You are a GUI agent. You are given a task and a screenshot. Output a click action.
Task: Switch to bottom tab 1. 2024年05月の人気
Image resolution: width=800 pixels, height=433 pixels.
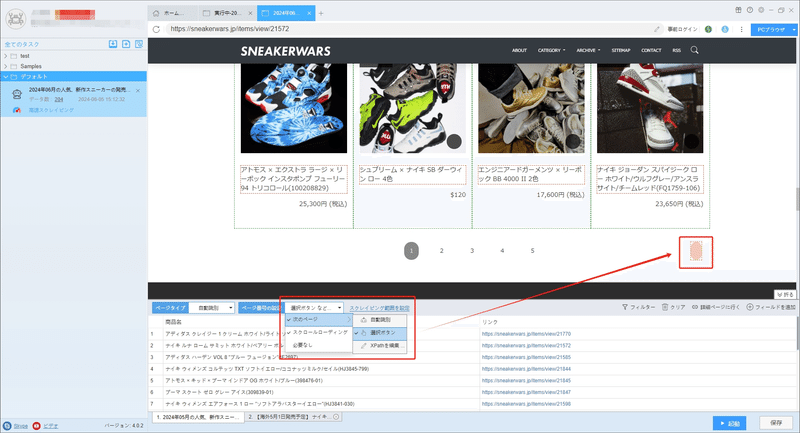[x=197, y=417]
